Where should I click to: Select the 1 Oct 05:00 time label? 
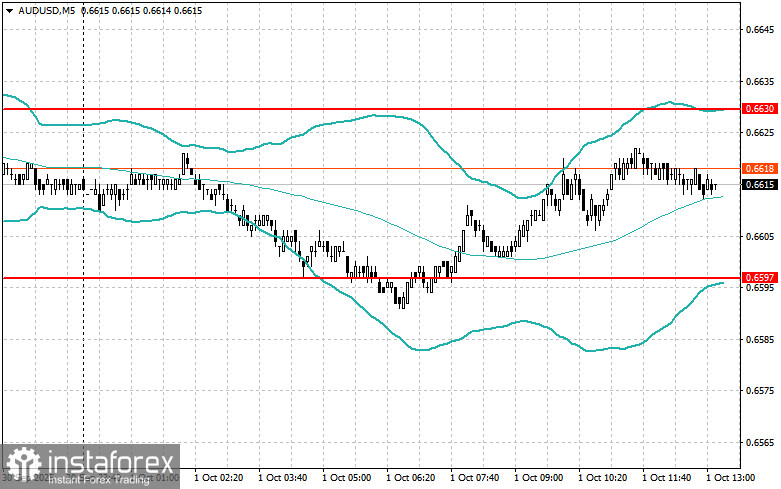pyautogui.click(x=347, y=478)
